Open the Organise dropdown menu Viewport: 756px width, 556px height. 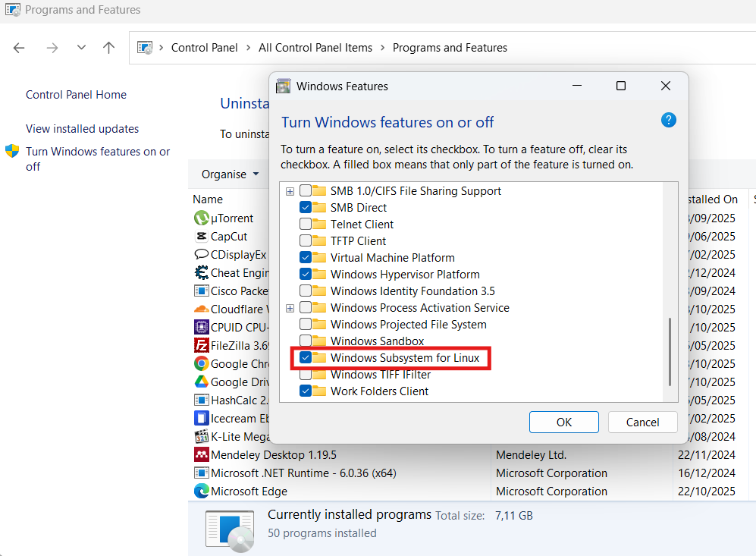(230, 174)
